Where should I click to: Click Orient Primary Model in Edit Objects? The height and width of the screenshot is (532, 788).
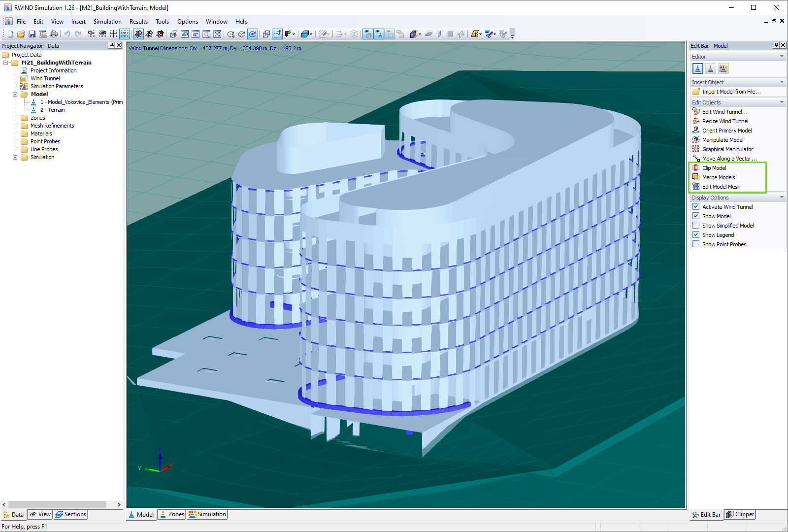click(726, 130)
